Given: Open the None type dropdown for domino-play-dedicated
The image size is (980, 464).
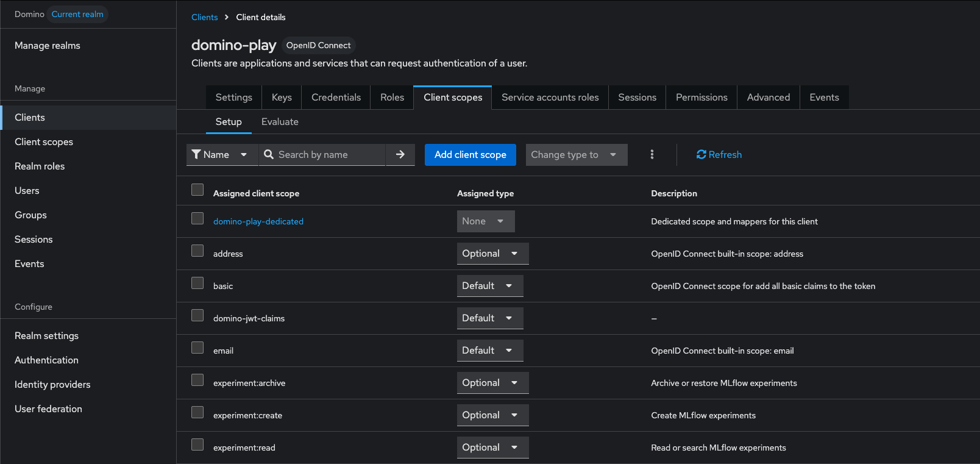Looking at the screenshot, I should point(486,221).
